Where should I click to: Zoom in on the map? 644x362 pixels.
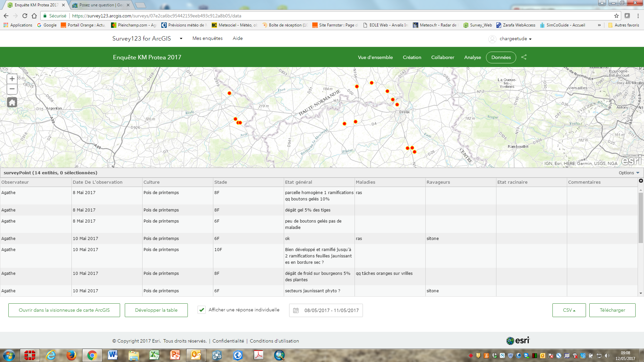click(x=12, y=79)
